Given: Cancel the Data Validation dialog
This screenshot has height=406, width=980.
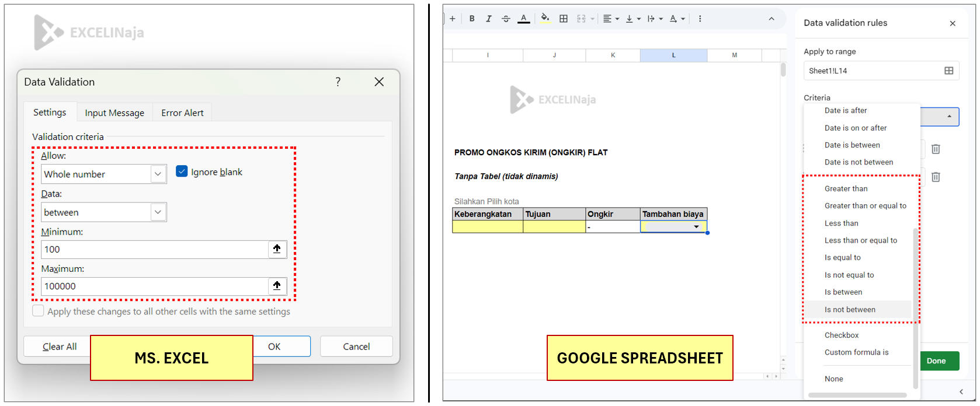Looking at the screenshot, I should pos(356,346).
